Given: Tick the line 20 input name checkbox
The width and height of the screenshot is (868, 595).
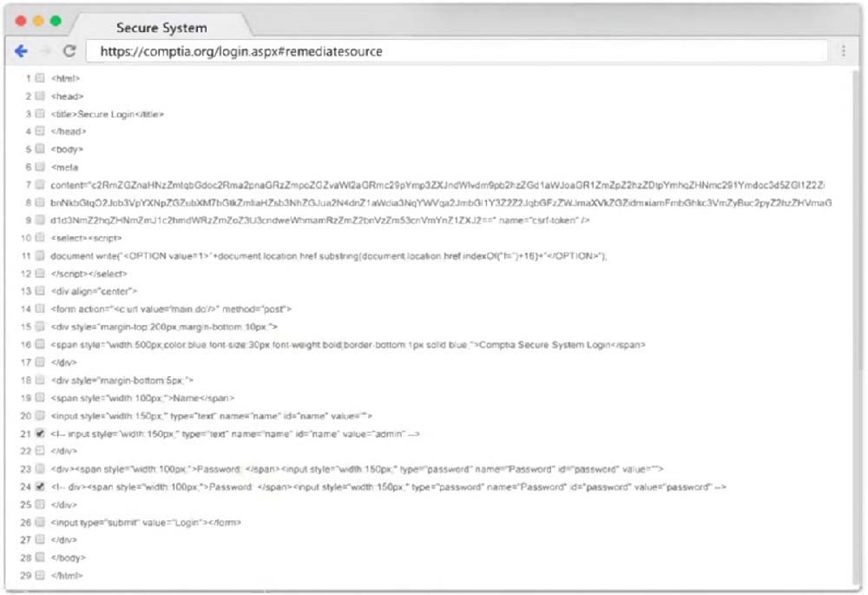Looking at the screenshot, I should pyautogui.click(x=39, y=415).
